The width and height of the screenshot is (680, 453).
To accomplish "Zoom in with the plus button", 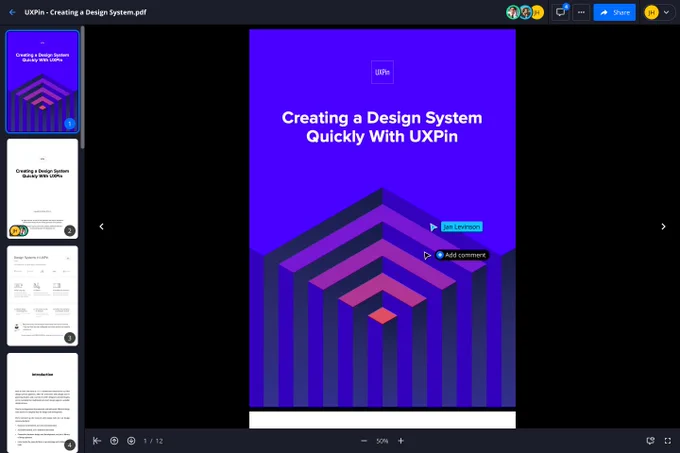I will pos(401,441).
